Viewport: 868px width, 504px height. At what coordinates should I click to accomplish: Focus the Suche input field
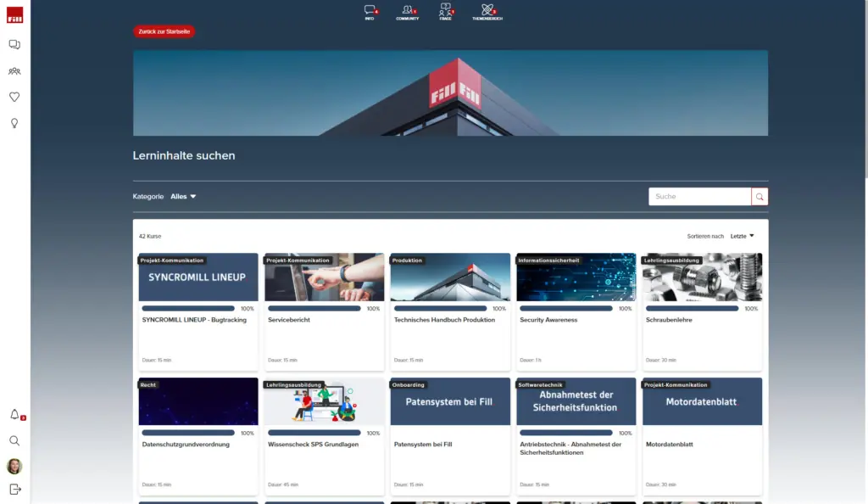pos(699,197)
